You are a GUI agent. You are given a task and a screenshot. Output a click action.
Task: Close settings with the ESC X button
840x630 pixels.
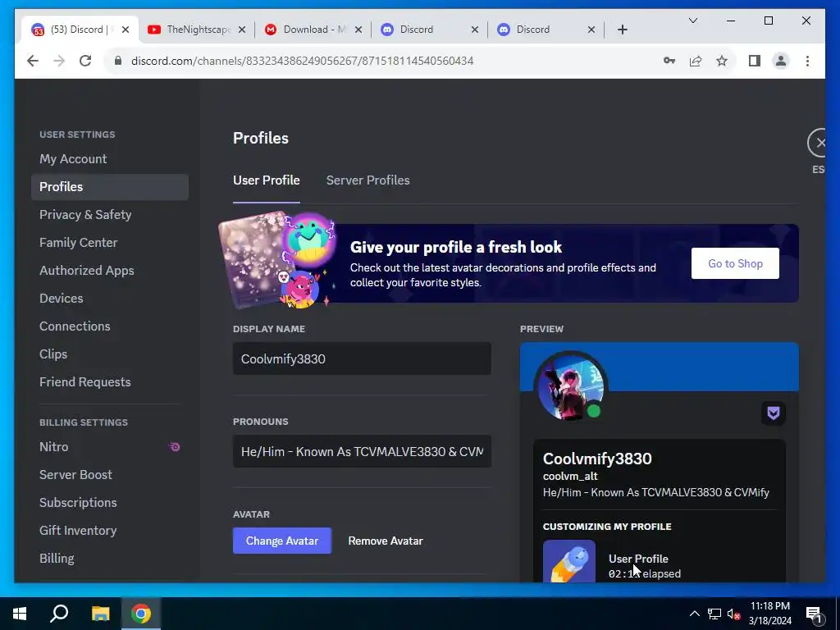pos(819,143)
